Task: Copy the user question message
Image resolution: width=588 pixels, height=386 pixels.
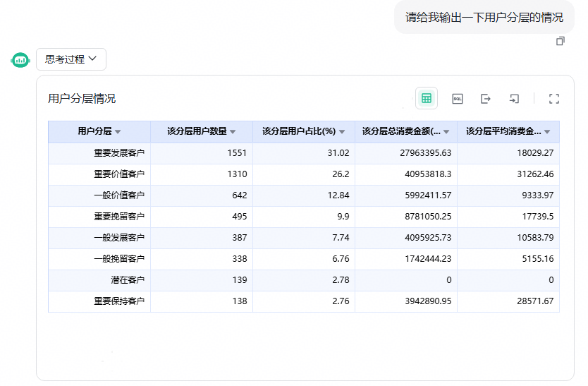Action: pos(561,41)
